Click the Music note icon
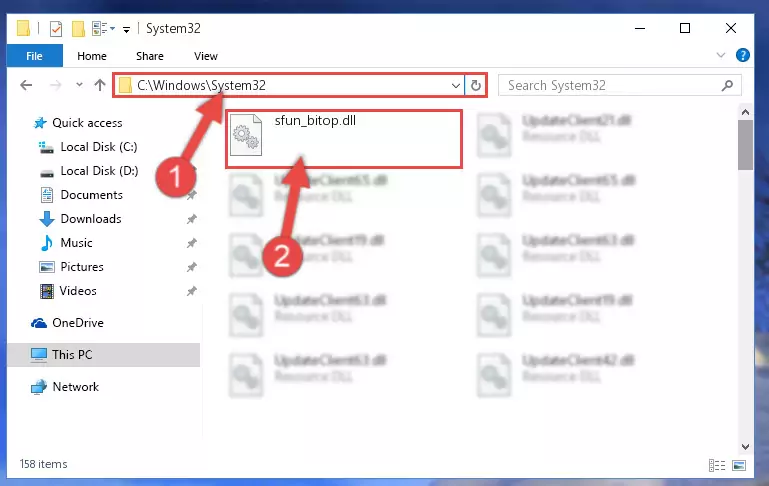This screenshot has width=769, height=486. point(47,243)
